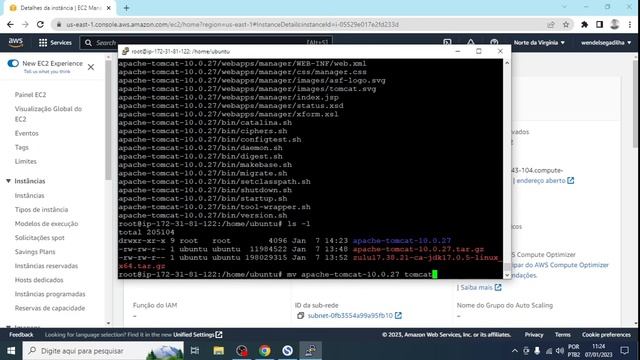Open the Services grid menu
The width and height of the screenshot is (640, 360).
coord(55,42)
